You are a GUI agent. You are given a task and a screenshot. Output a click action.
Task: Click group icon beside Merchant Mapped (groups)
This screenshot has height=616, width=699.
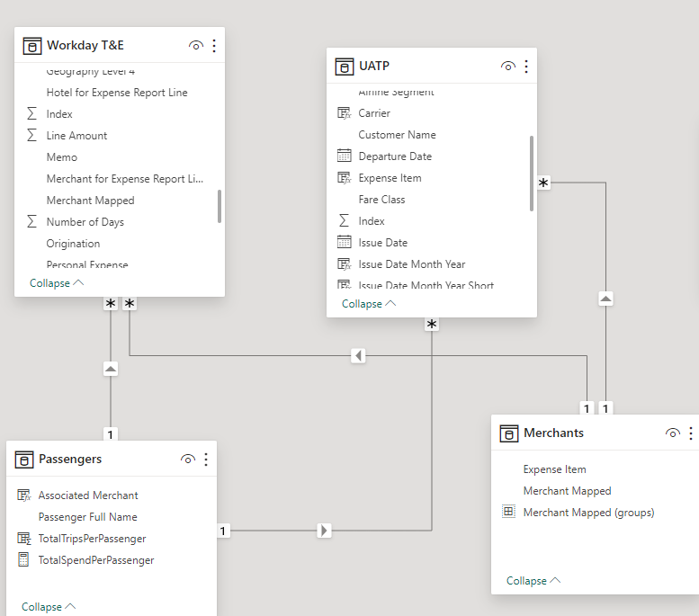click(x=508, y=512)
